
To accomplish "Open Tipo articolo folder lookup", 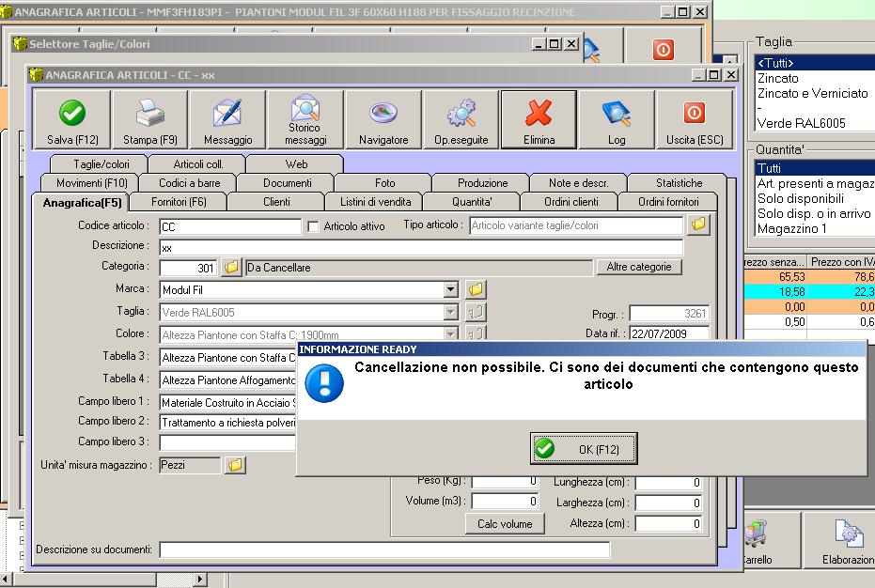I will coord(698,224).
